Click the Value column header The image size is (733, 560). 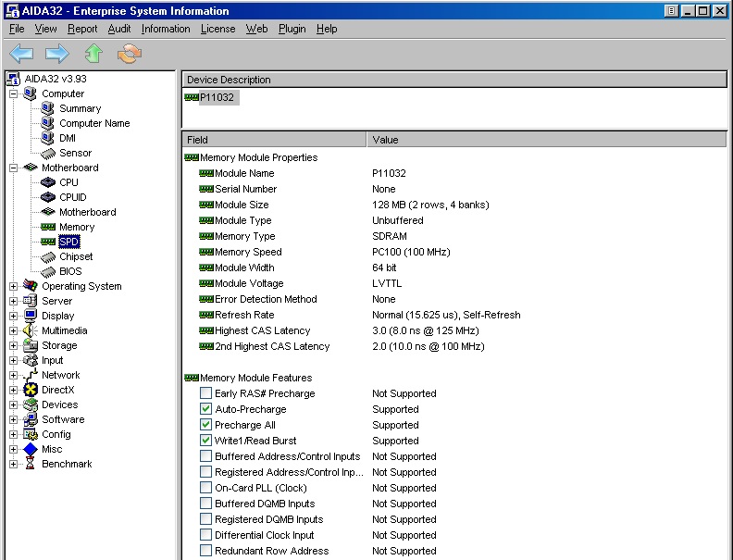[x=546, y=140]
